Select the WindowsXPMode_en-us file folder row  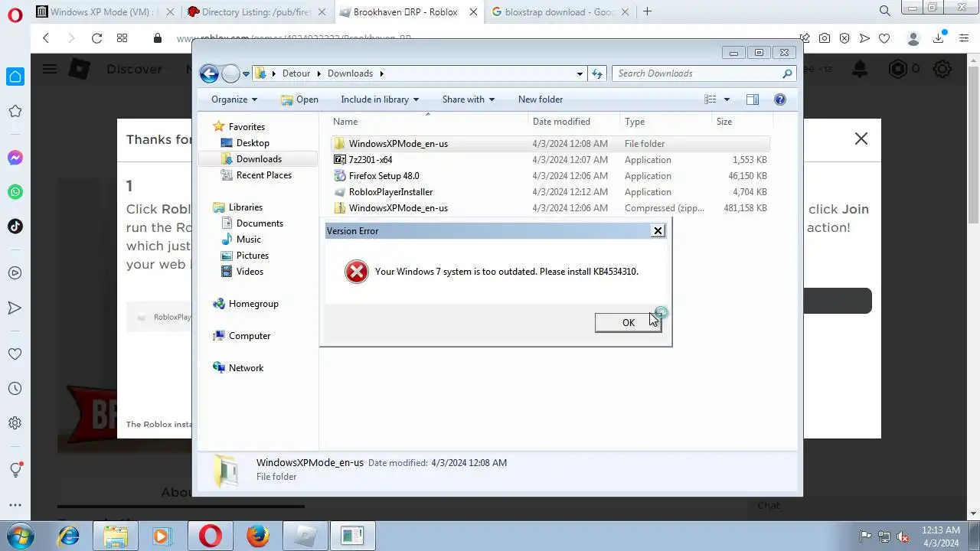(x=550, y=144)
